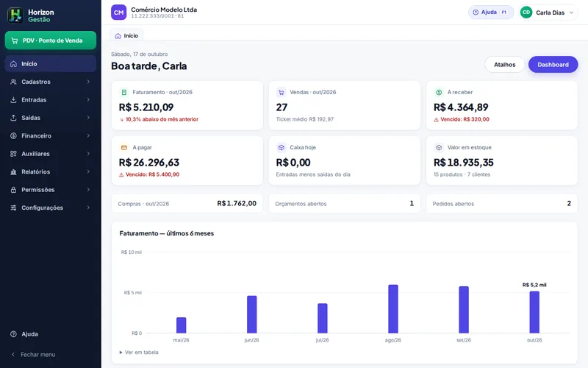
Task: Click the Financeiro dollar coin icon
Action: [x=13, y=136]
